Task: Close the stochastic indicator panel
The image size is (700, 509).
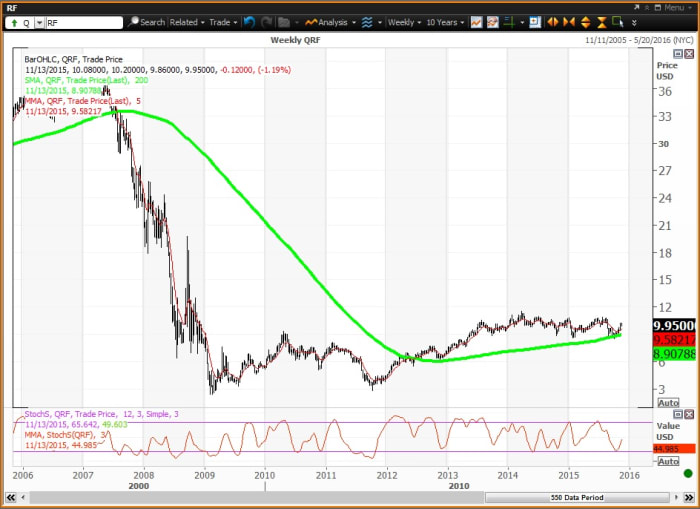Action: click(x=689, y=414)
